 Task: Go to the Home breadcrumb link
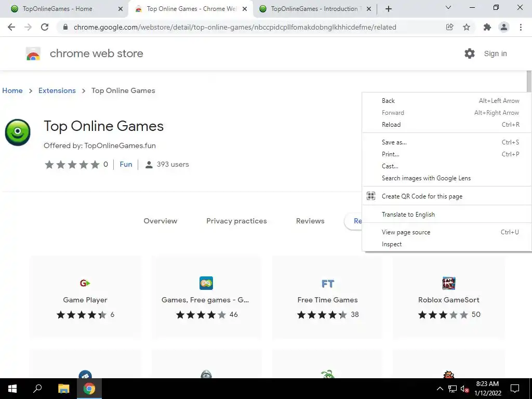[12, 90]
